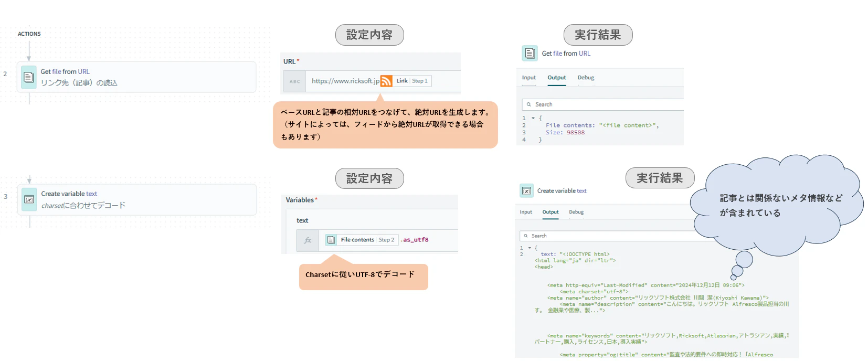Click the meta Last-Modified content line

[x=646, y=285]
